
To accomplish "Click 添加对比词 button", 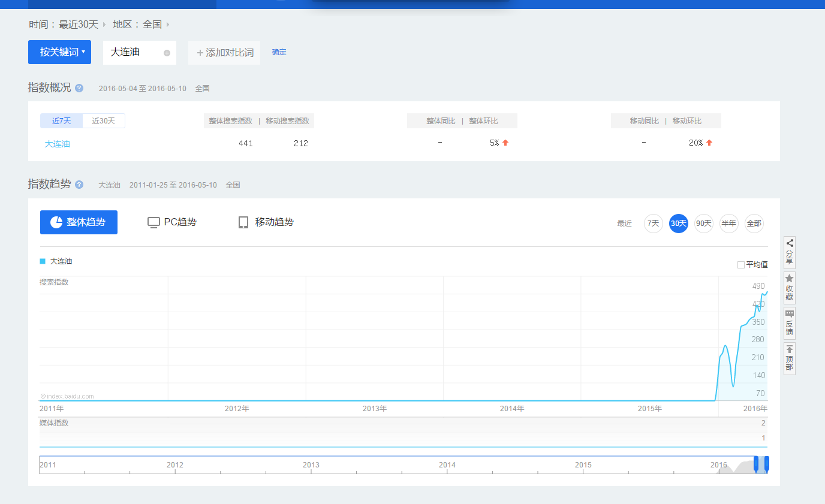I will [x=224, y=53].
